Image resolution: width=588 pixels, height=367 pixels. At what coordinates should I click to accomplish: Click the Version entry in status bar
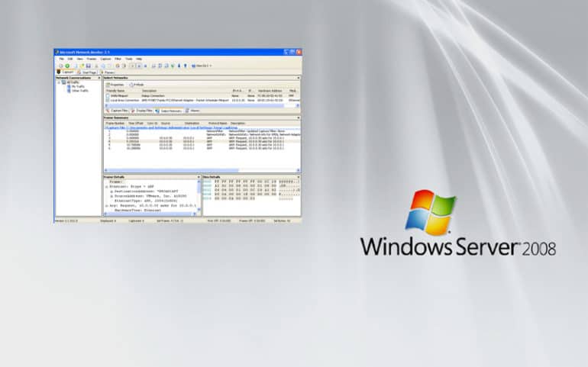coord(66,221)
